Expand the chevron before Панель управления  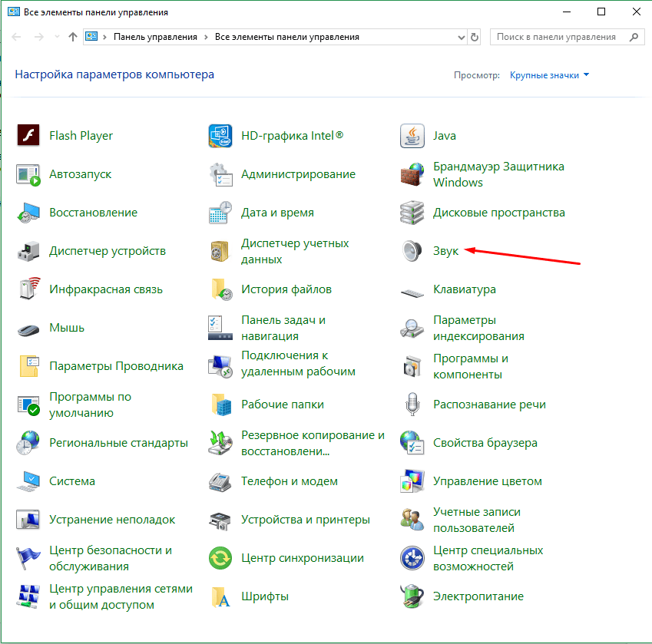pyautogui.click(x=104, y=37)
